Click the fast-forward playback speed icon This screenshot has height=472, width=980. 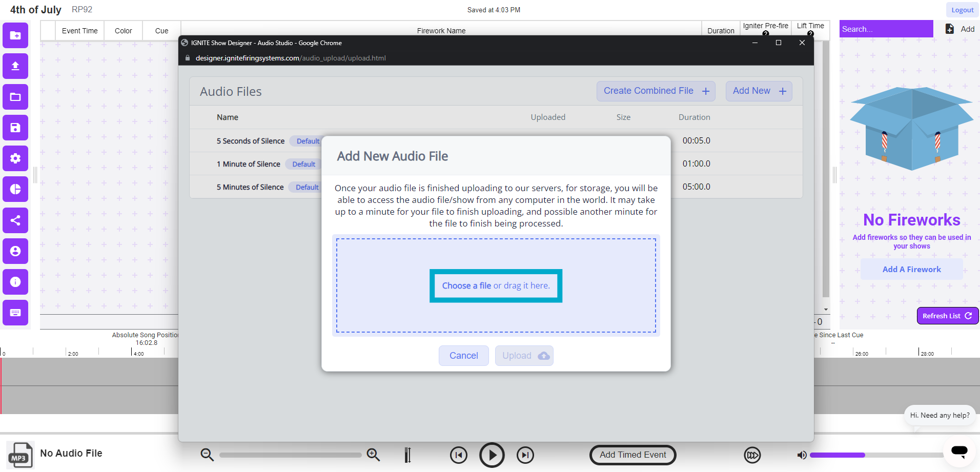click(x=752, y=455)
